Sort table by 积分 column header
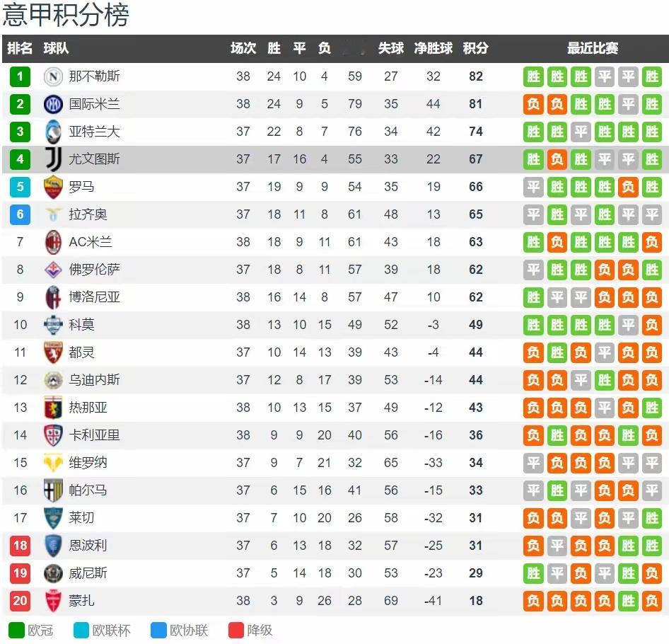 pyautogui.click(x=476, y=48)
